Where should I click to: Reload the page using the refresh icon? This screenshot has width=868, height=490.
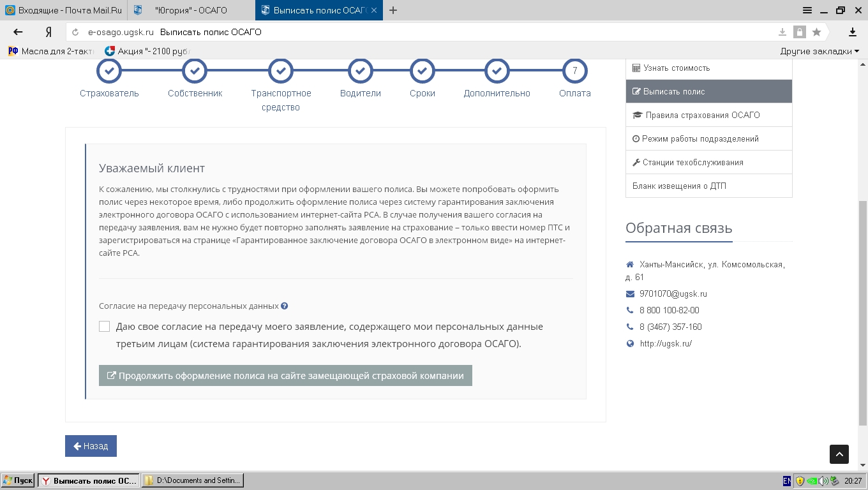(x=76, y=32)
